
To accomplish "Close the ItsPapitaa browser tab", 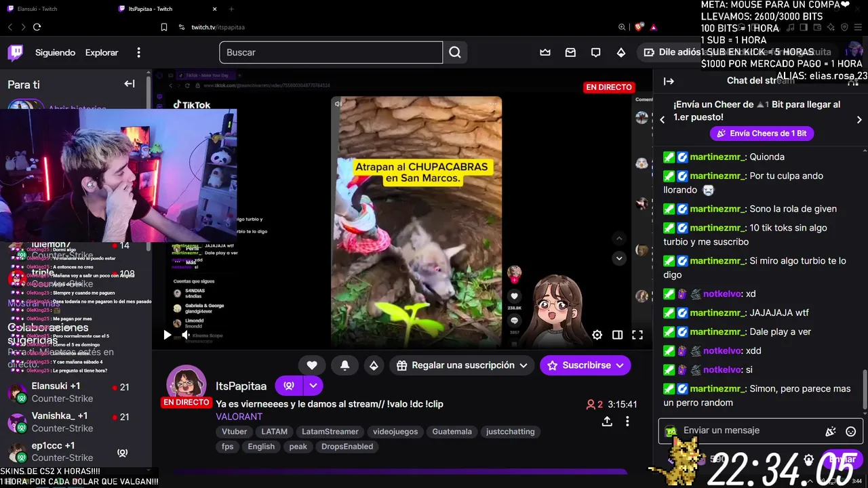I will tap(215, 9).
